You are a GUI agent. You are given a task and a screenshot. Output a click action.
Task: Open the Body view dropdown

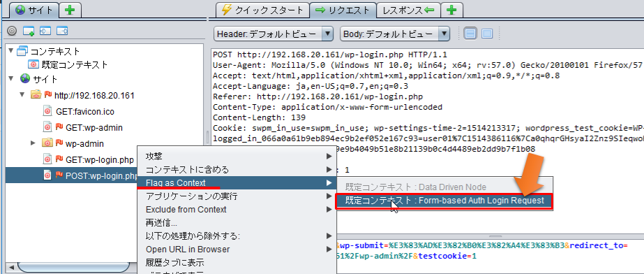(x=395, y=34)
